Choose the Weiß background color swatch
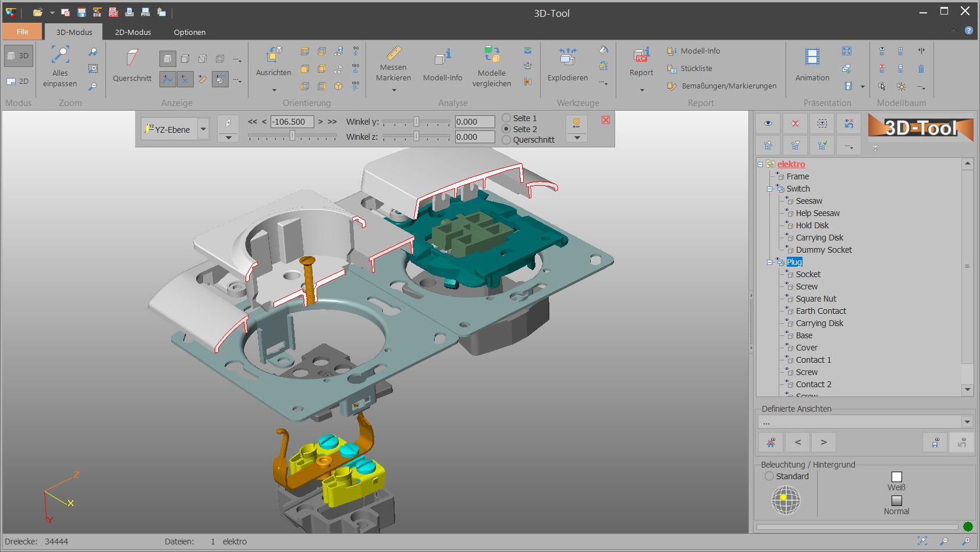Screen dimensions: 980x552 click(896, 477)
